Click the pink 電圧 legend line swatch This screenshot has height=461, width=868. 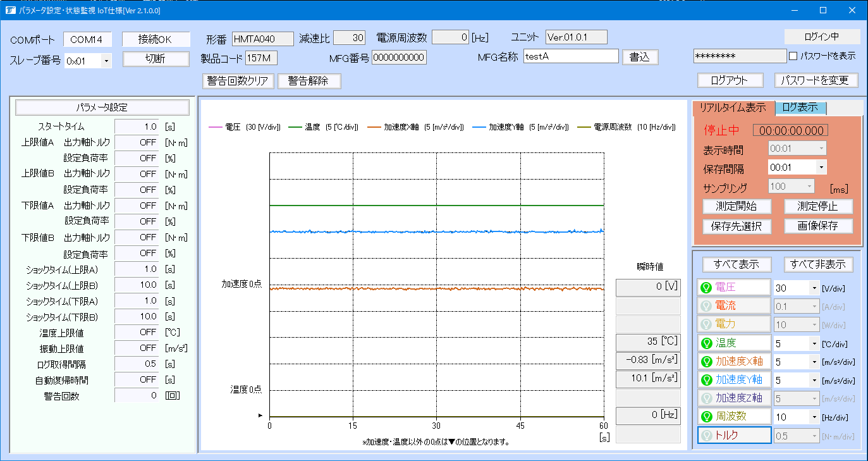point(215,127)
